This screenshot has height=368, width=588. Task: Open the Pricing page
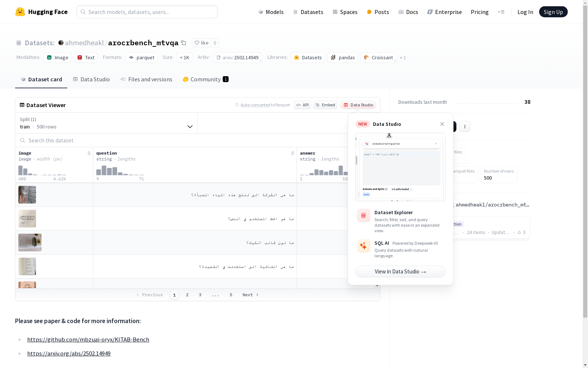coord(480,12)
